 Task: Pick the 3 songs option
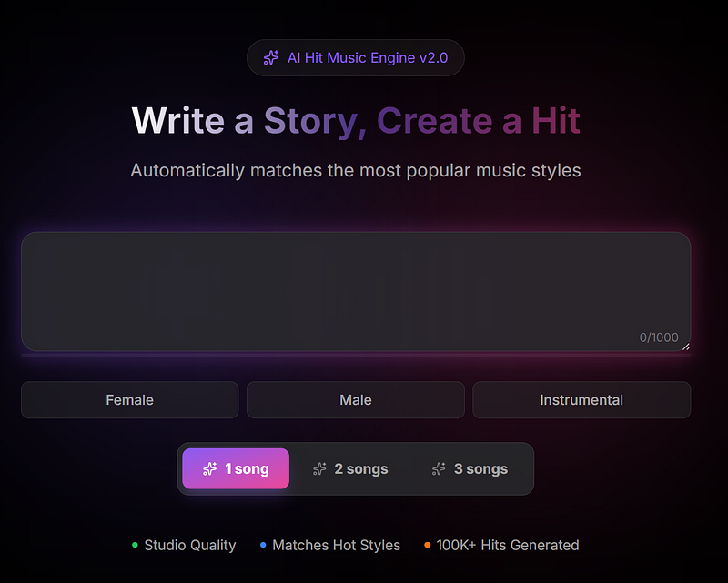pyautogui.click(x=470, y=468)
